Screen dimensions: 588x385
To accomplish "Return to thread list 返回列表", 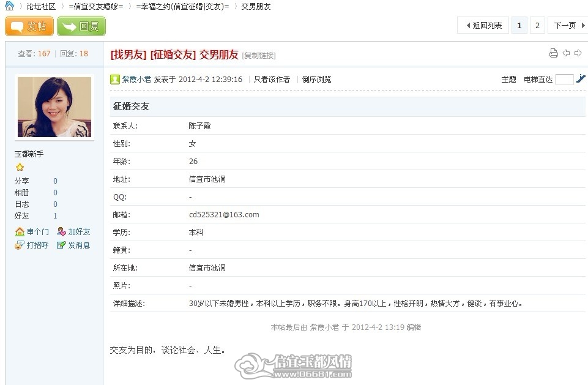I will tap(483, 26).
